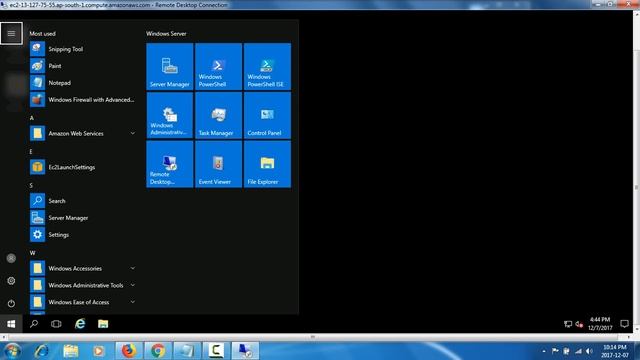Open Search in the app list

[x=83, y=201]
